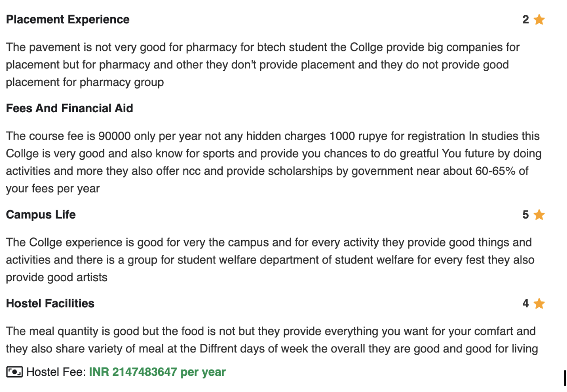
Task: Click the campus life review paragraph
Action: click(269, 260)
